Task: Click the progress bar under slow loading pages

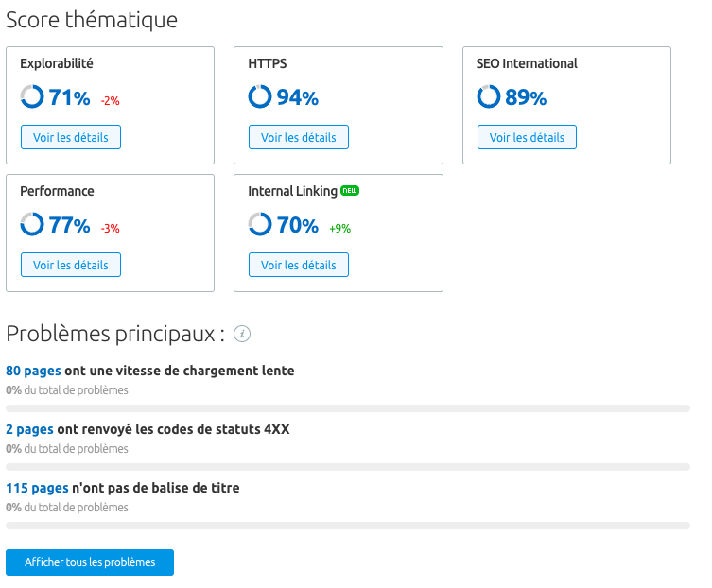Action: click(348, 408)
